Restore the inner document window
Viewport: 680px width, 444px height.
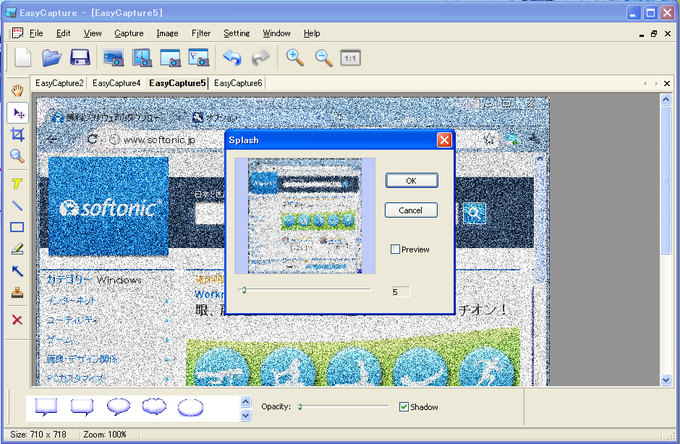coord(654,33)
